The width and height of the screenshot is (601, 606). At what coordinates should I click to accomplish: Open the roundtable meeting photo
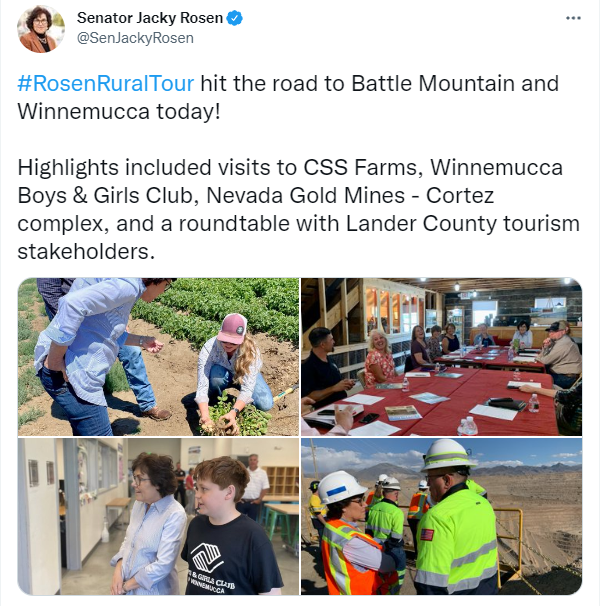[441, 357]
